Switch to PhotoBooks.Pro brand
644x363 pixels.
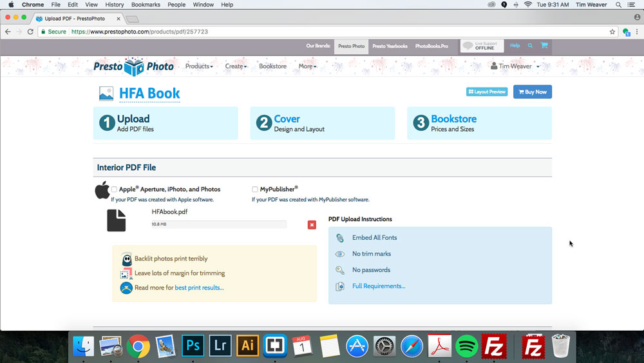point(431,46)
